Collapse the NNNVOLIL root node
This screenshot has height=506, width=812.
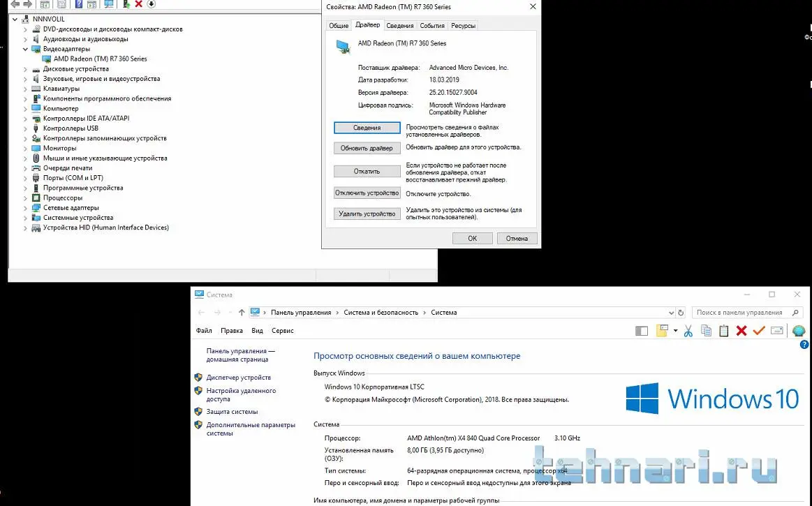(x=15, y=19)
